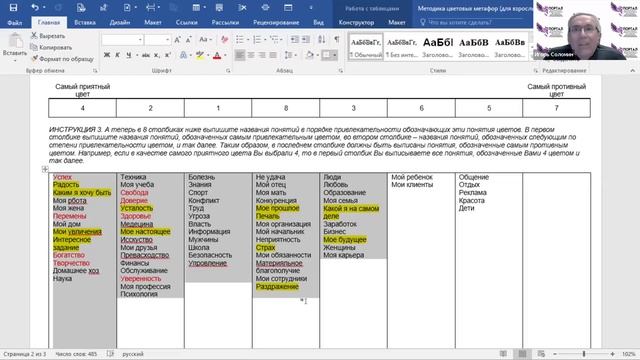
Task: Click the multilevel list icon
Action: coord(274,40)
